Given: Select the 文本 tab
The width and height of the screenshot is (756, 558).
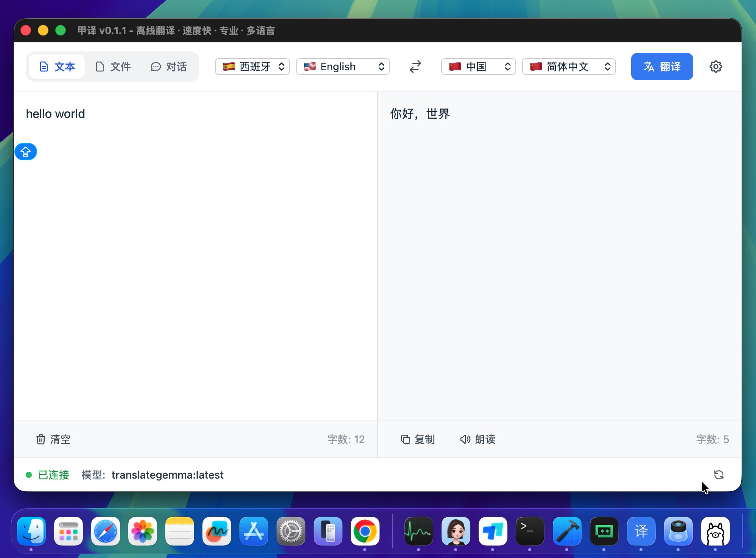Looking at the screenshot, I should pyautogui.click(x=57, y=67).
